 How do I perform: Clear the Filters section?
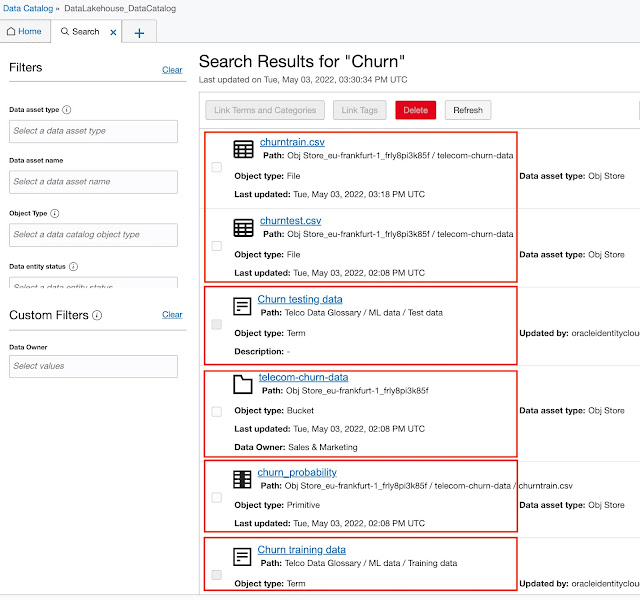pyautogui.click(x=172, y=70)
